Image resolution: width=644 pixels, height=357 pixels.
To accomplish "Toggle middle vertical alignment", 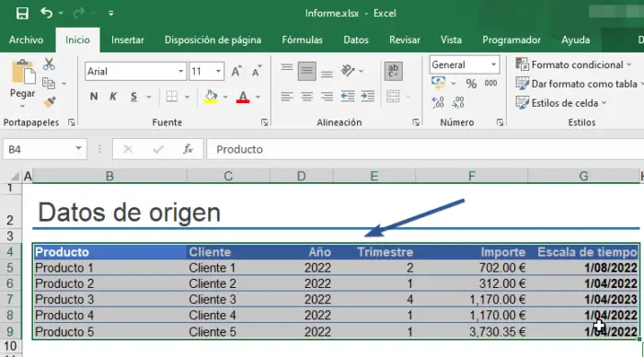I will pyautogui.click(x=306, y=71).
